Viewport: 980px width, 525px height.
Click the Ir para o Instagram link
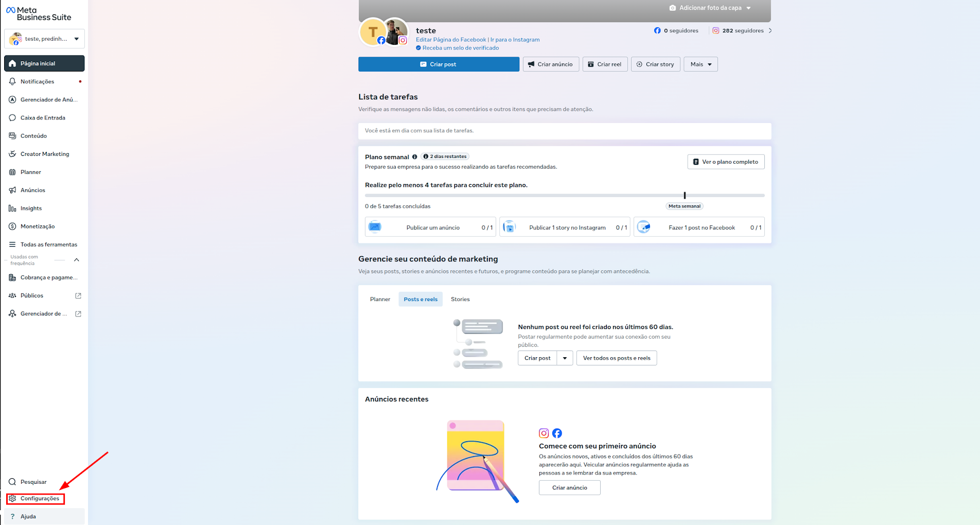[x=515, y=40]
